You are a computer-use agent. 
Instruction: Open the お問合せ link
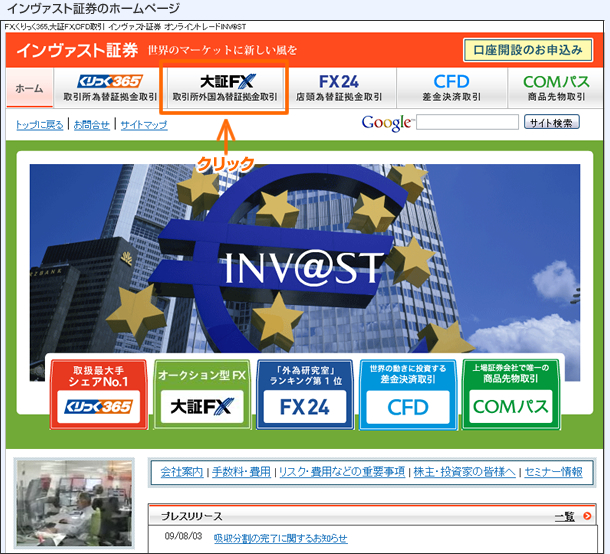coord(91,125)
